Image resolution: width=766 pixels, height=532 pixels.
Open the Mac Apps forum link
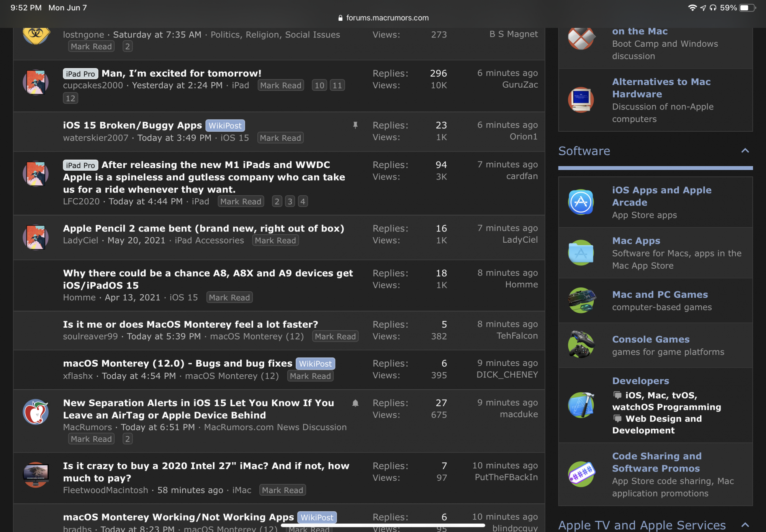tap(636, 241)
